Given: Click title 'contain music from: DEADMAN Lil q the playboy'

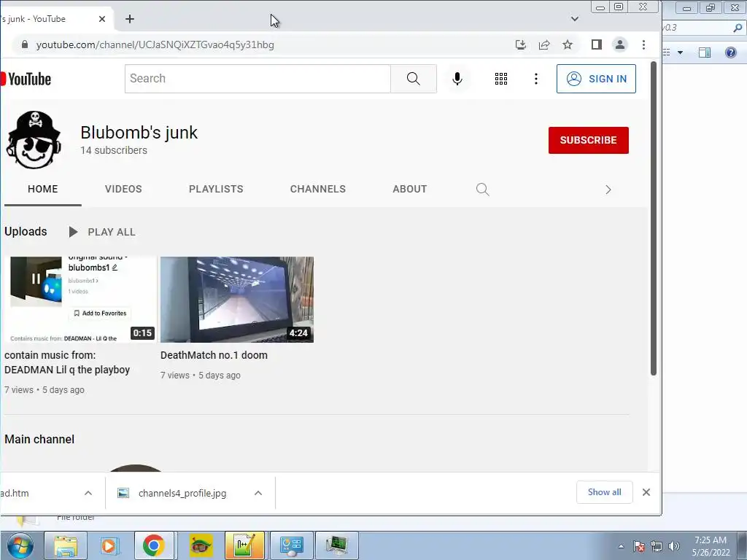Looking at the screenshot, I should [x=67, y=362].
